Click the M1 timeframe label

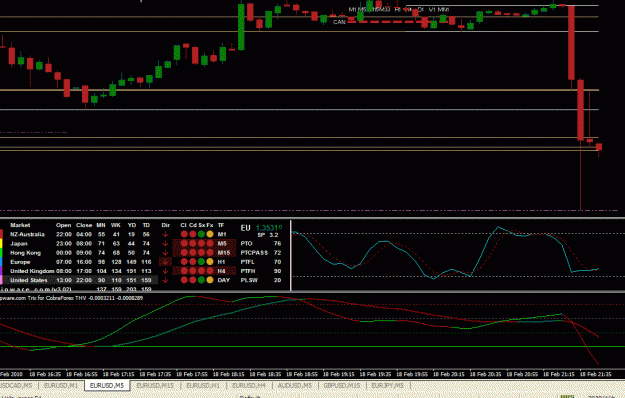tap(222, 234)
